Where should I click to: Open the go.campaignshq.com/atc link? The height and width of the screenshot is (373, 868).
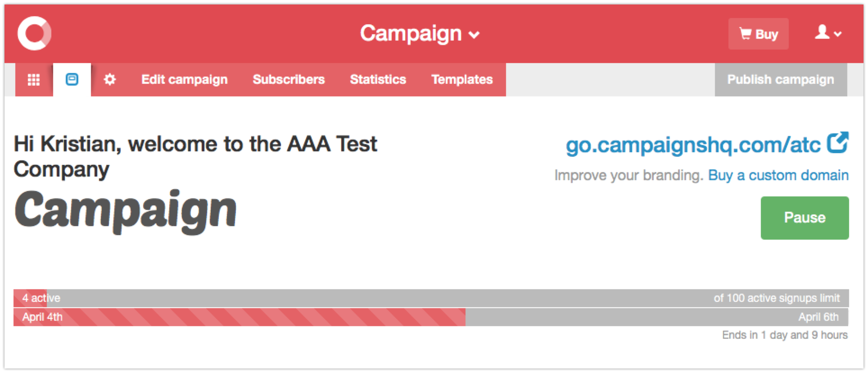coord(693,145)
